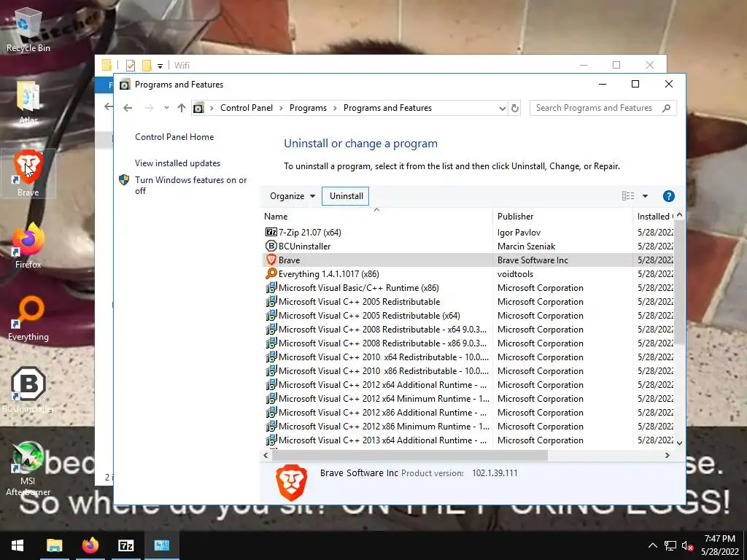Click the Programs and Features breadcrumb

[x=387, y=108]
